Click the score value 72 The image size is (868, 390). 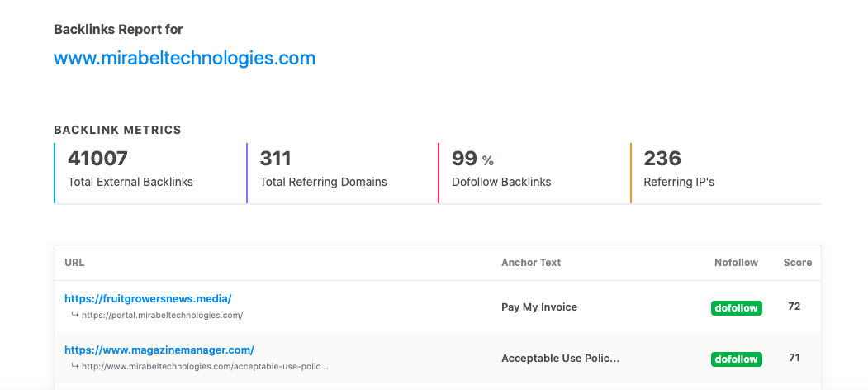coord(794,307)
